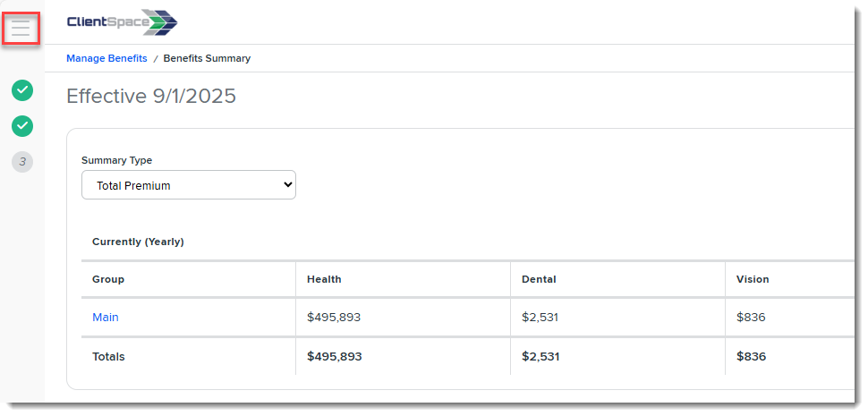Click the Currently (Yearly) heading
868x416 pixels.
tap(138, 242)
